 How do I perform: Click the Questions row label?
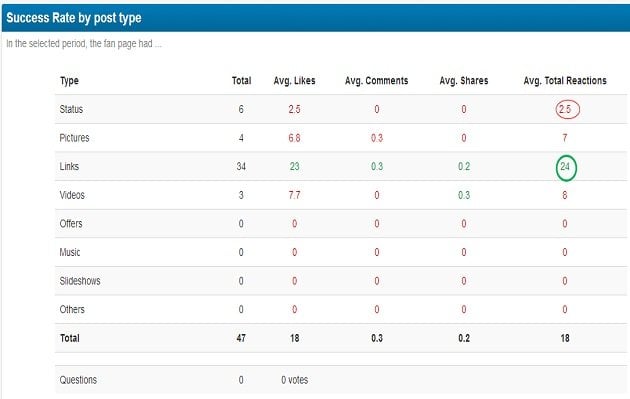click(78, 380)
